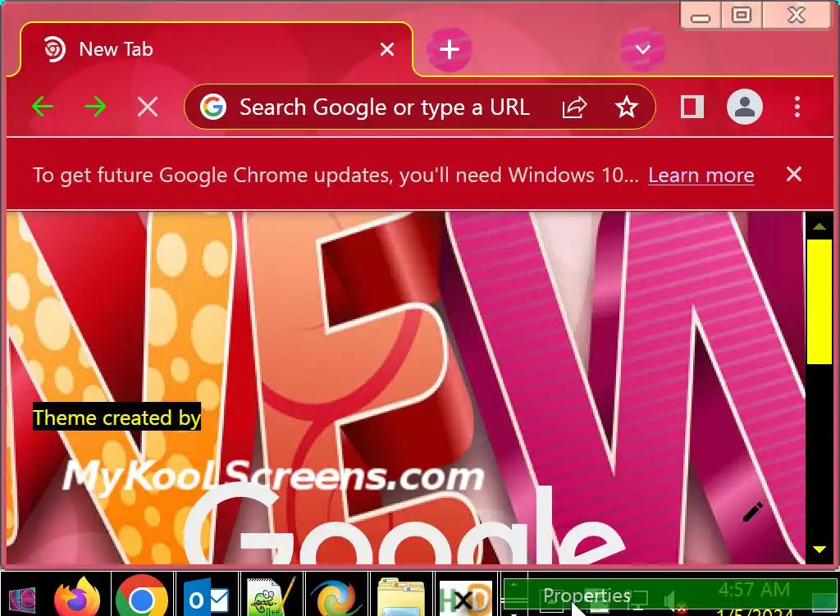
Task: Customize this page pencil icon
Action: 753,512
